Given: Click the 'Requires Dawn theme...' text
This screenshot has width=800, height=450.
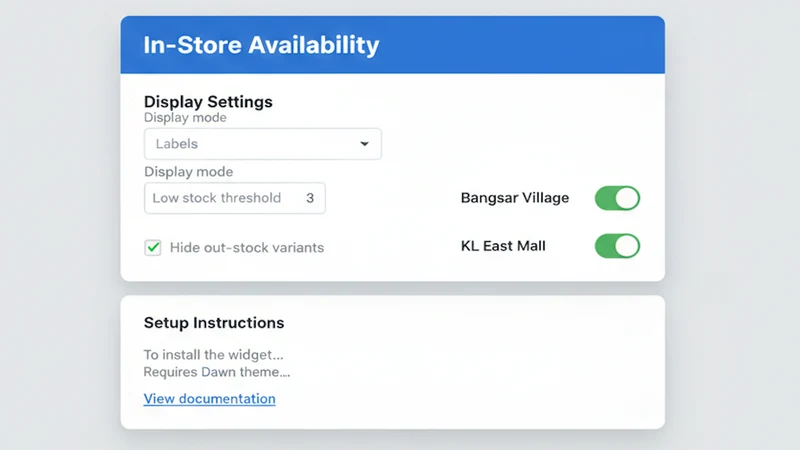Looking at the screenshot, I should 217,372.
